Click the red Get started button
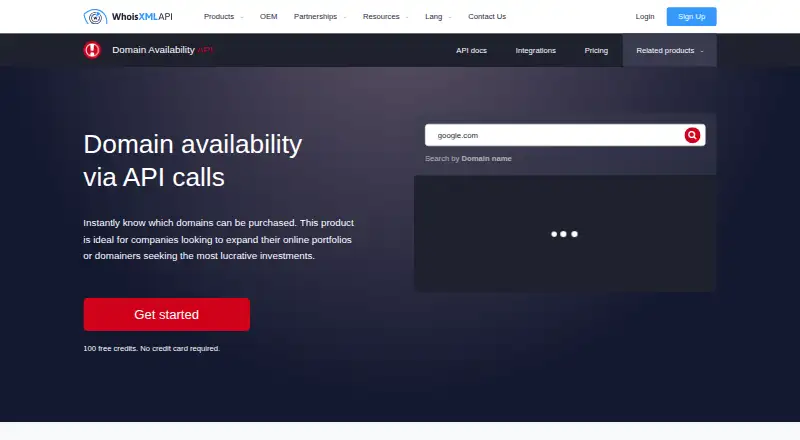800x440 pixels. tap(166, 314)
